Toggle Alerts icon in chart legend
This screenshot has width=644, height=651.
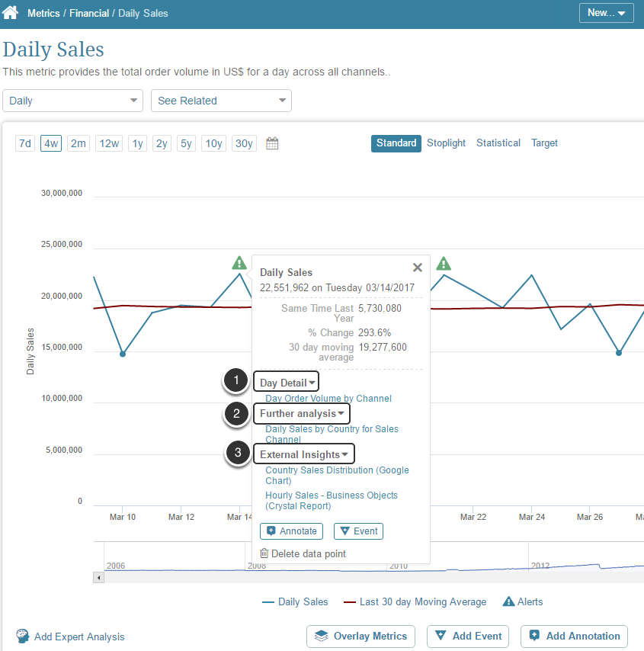click(508, 601)
